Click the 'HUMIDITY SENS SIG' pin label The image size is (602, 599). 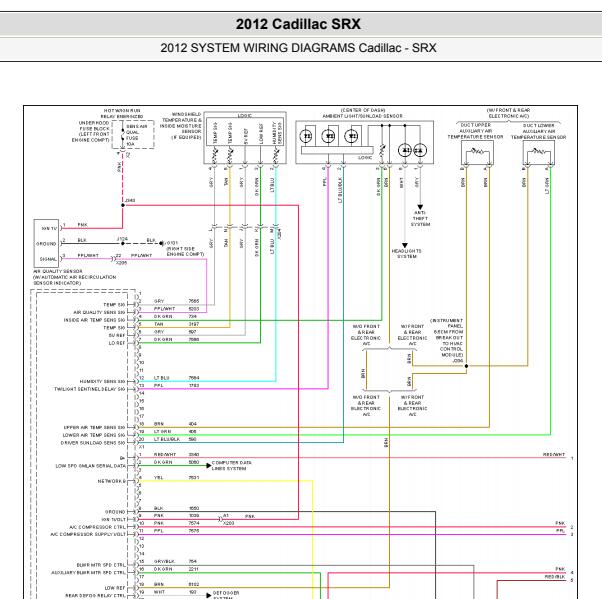[x=102, y=381]
